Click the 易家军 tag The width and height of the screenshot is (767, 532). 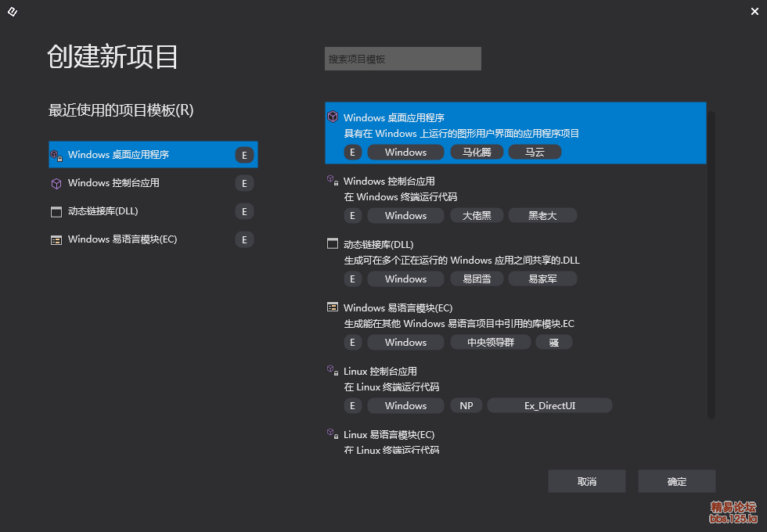pos(542,279)
